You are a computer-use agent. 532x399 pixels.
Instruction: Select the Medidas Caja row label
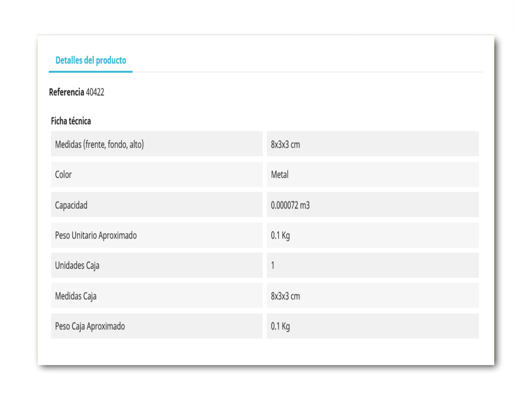coord(76,296)
